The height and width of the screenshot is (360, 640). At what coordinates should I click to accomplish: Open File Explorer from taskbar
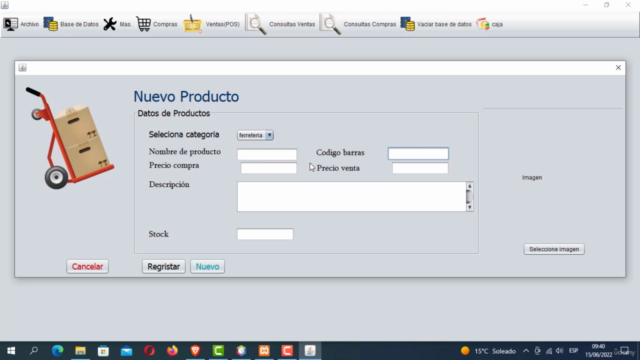coord(80,351)
